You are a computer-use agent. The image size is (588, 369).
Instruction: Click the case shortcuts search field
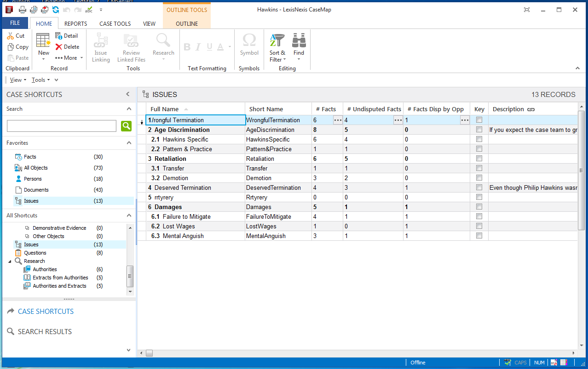pos(61,126)
